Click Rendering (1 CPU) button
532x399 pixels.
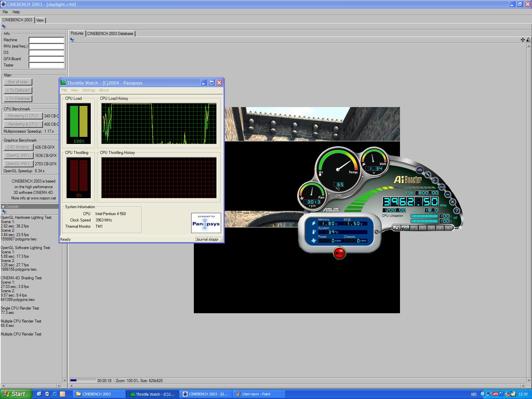click(x=23, y=116)
